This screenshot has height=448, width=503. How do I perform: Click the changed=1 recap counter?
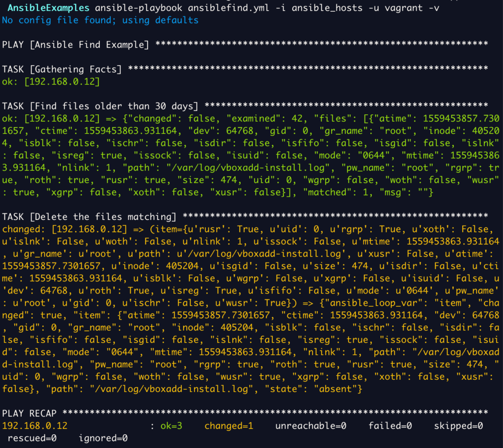coord(229,425)
